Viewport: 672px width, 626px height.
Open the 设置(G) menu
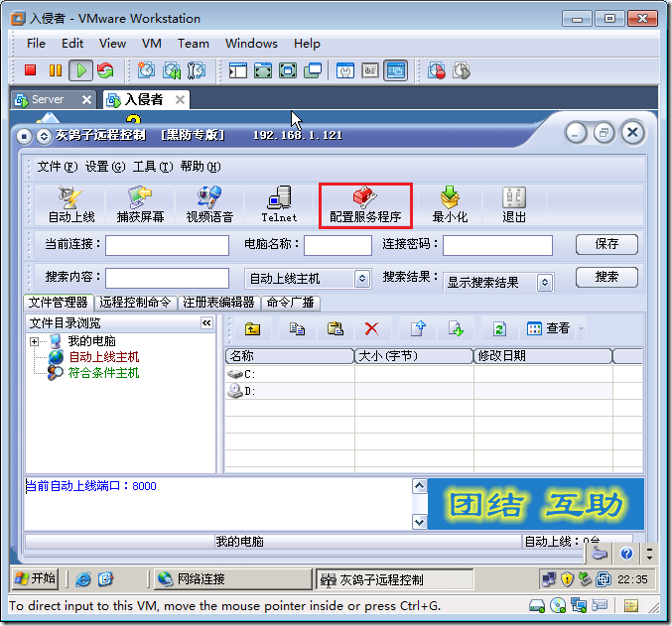(x=105, y=167)
